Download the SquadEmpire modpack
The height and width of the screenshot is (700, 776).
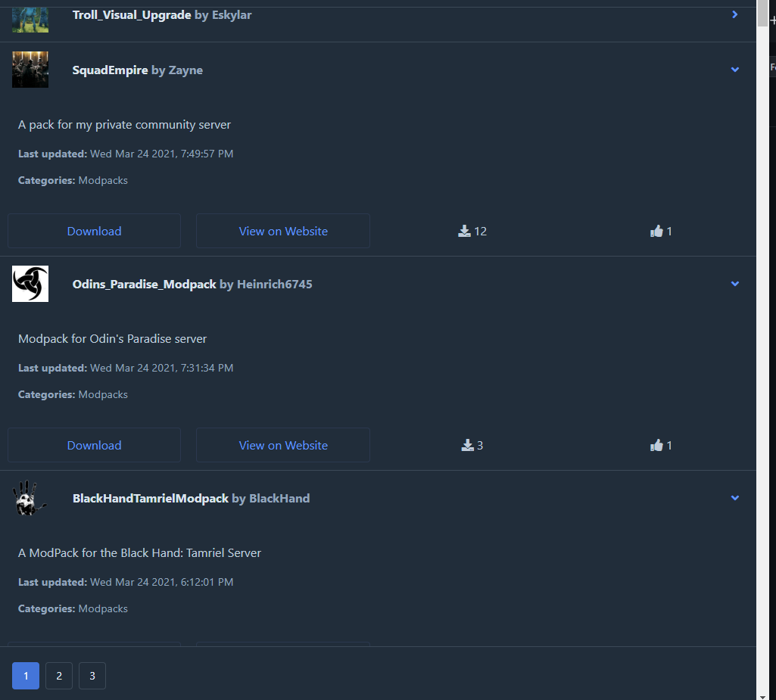pos(94,231)
